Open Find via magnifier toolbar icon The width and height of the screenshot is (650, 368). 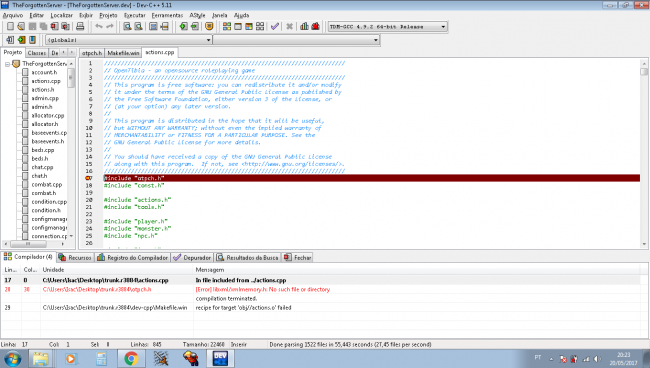pos(128,26)
